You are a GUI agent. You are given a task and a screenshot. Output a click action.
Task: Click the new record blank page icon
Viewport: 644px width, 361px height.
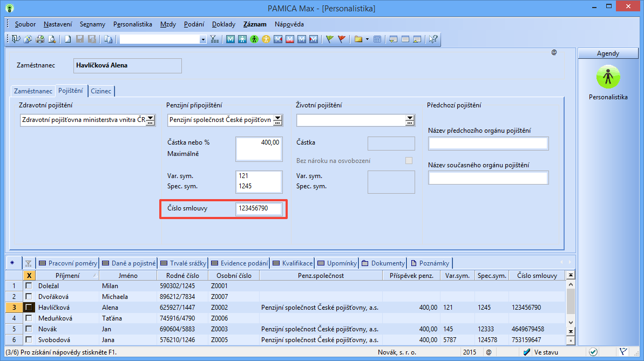[x=67, y=39]
